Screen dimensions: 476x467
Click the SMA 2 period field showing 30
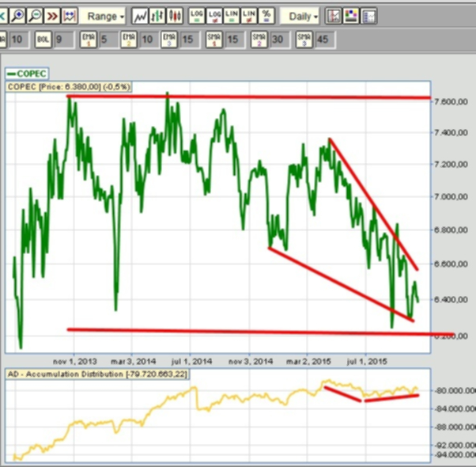click(x=280, y=40)
